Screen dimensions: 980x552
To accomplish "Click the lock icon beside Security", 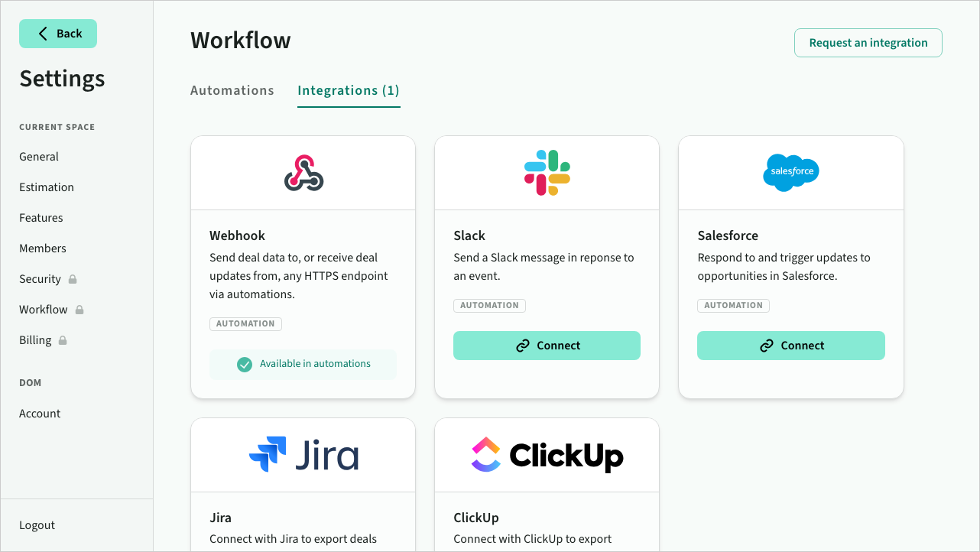I will (73, 279).
